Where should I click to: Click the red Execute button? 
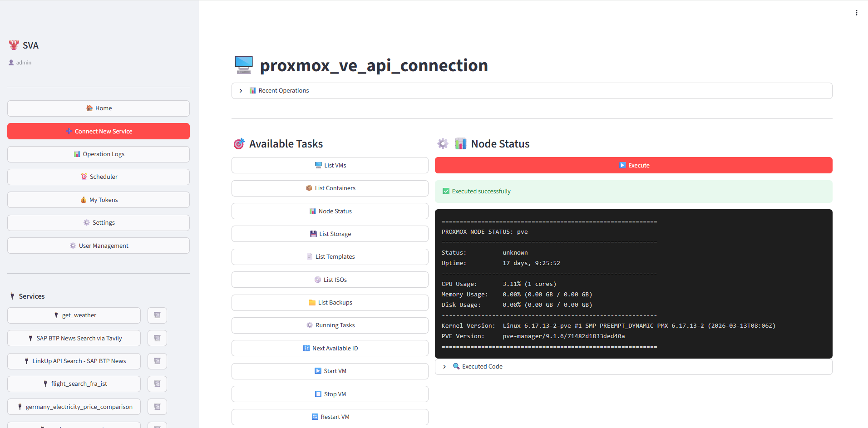pyautogui.click(x=634, y=165)
